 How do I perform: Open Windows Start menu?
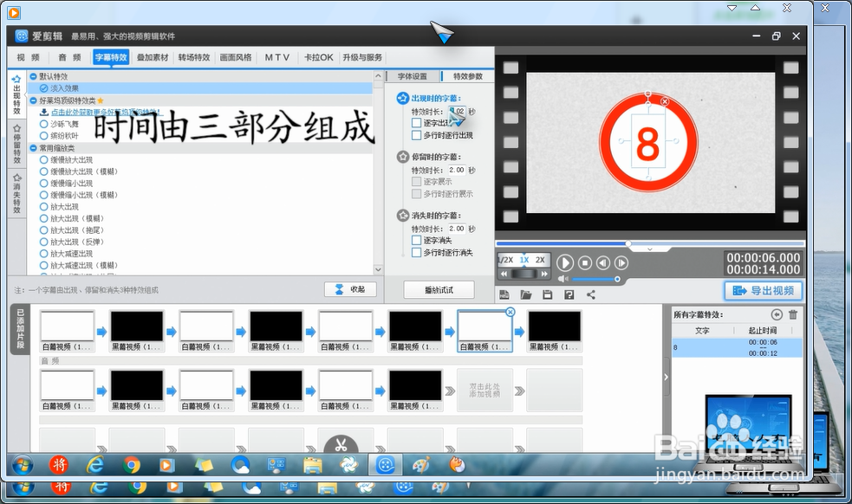coord(21,465)
